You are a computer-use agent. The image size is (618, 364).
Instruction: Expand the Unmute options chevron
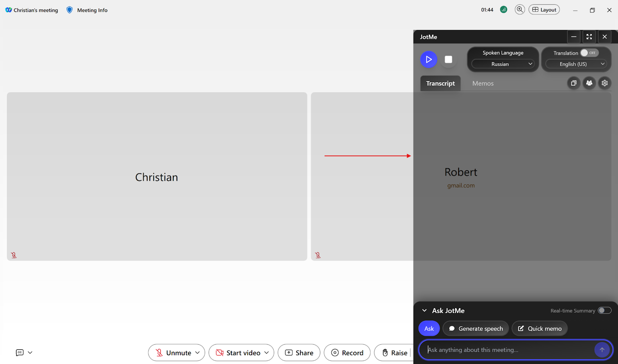[197, 352]
